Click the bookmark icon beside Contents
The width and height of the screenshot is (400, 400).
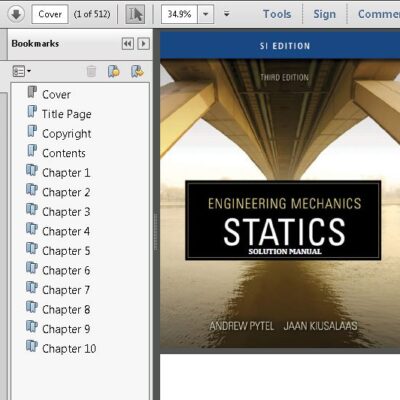(x=32, y=150)
